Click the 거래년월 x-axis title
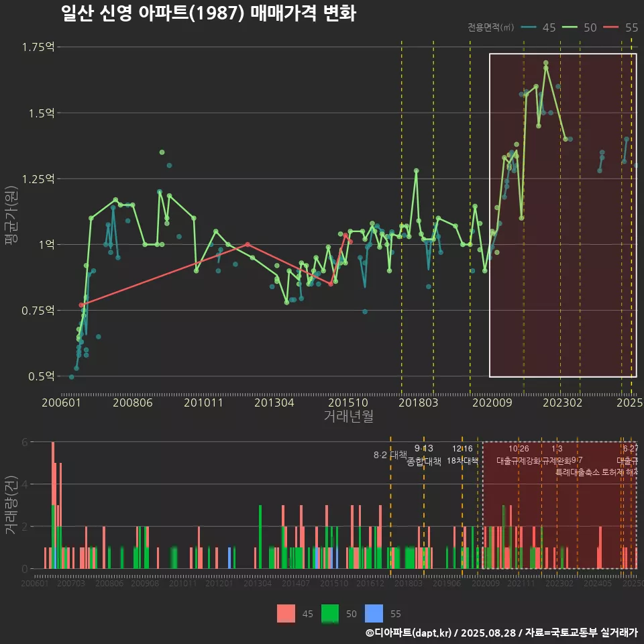Viewport: 644px width, 644px height. click(x=348, y=417)
